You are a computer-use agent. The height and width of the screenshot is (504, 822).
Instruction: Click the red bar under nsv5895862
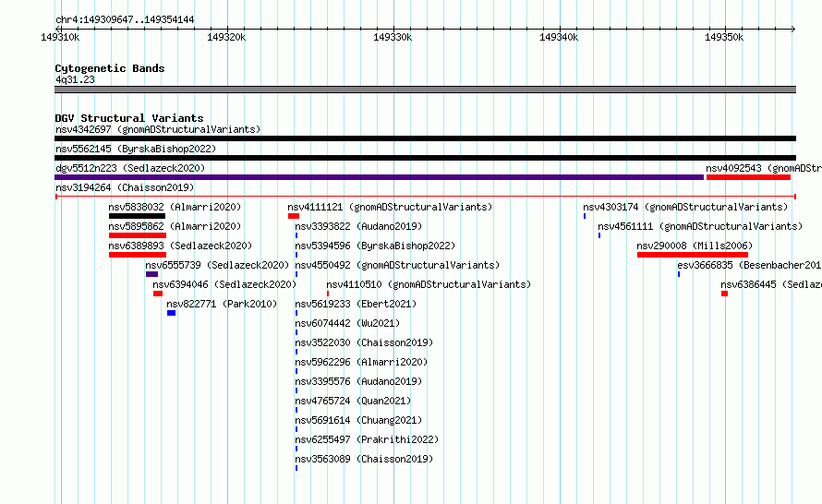pyautogui.click(x=138, y=235)
